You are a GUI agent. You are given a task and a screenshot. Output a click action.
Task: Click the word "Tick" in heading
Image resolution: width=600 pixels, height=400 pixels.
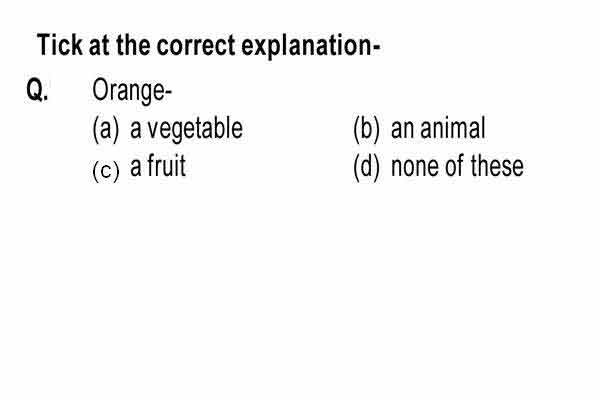pyautogui.click(x=59, y=45)
